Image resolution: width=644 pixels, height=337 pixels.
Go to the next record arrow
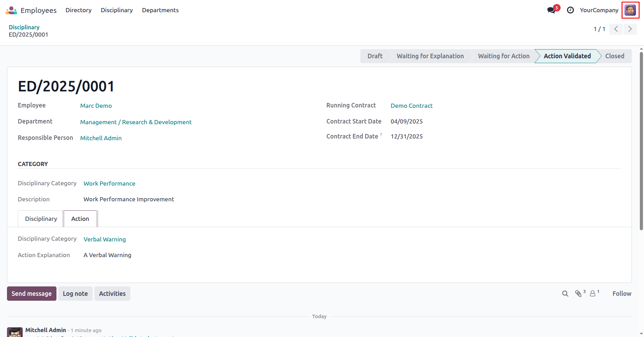click(x=630, y=29)
